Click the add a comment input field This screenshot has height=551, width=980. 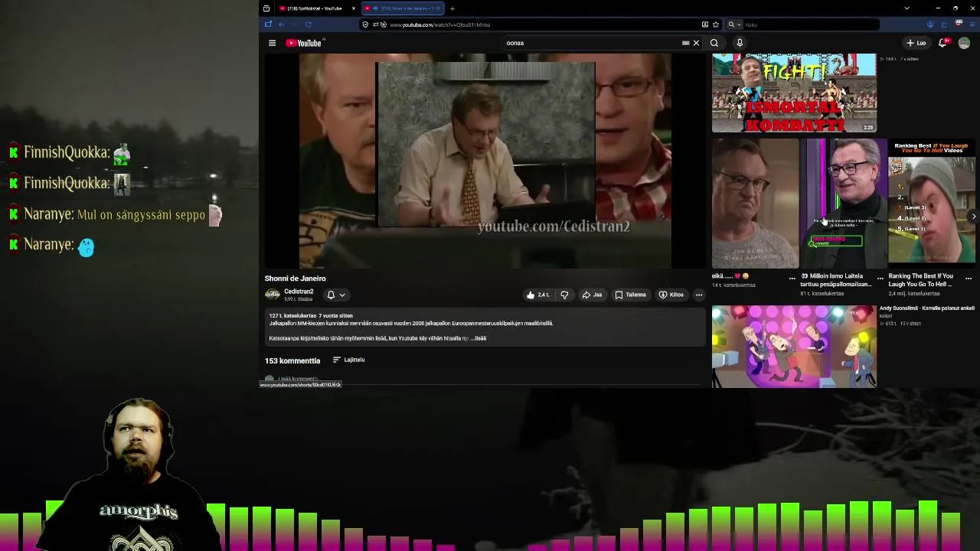[490, 380]
